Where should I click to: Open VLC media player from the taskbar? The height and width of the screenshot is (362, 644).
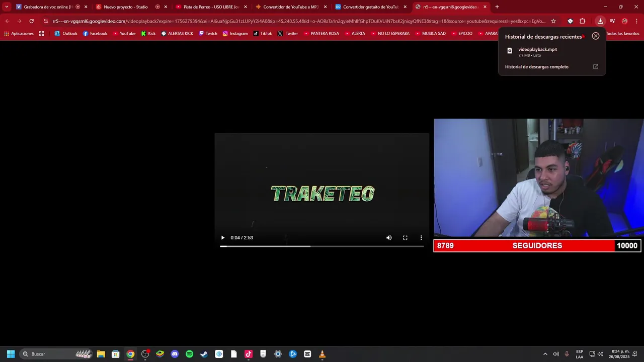click(x=322, y=354)
